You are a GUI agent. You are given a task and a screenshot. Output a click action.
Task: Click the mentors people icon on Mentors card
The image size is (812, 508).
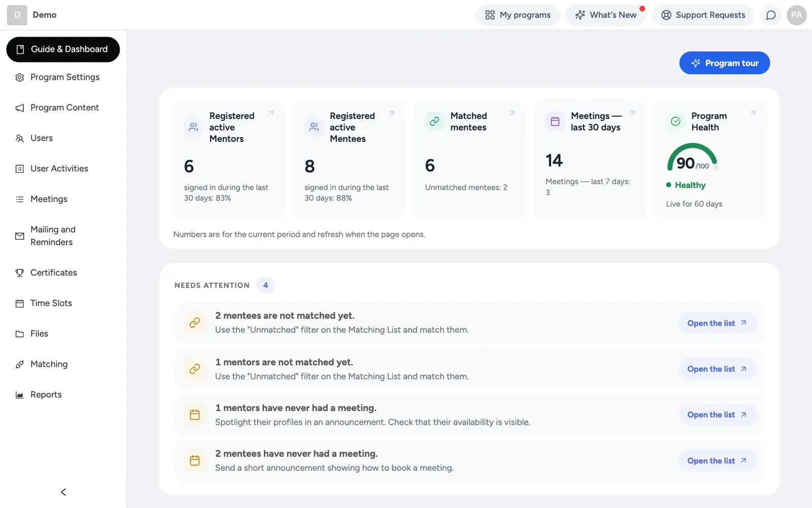coord(193,127)
